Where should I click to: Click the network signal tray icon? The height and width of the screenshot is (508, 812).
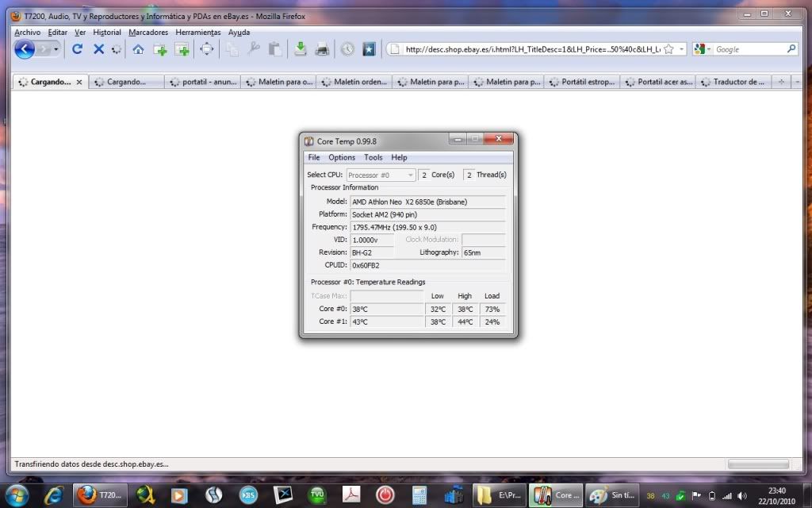click(727, 495)
